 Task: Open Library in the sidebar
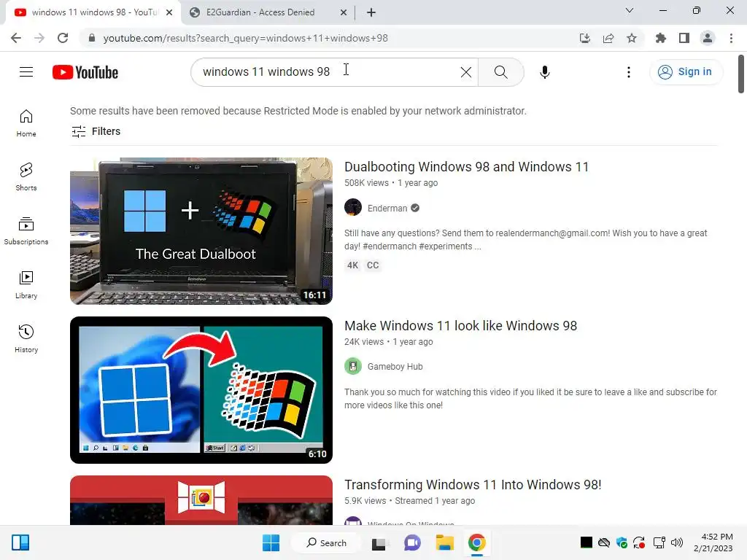click(26, 285)
